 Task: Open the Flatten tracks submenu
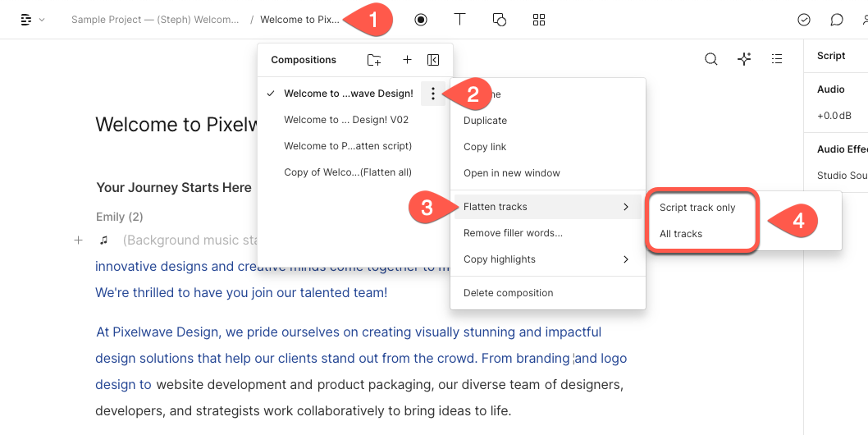tap(548, 207)
